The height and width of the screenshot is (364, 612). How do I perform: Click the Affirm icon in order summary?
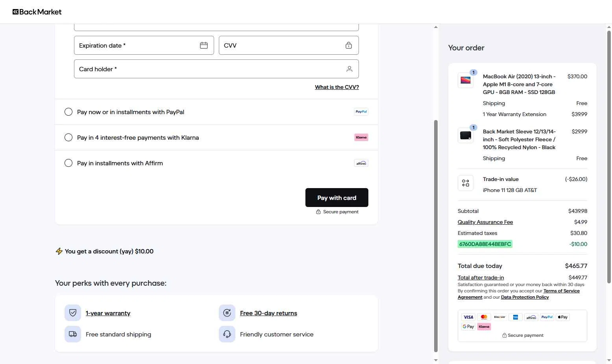click(531, 317)
